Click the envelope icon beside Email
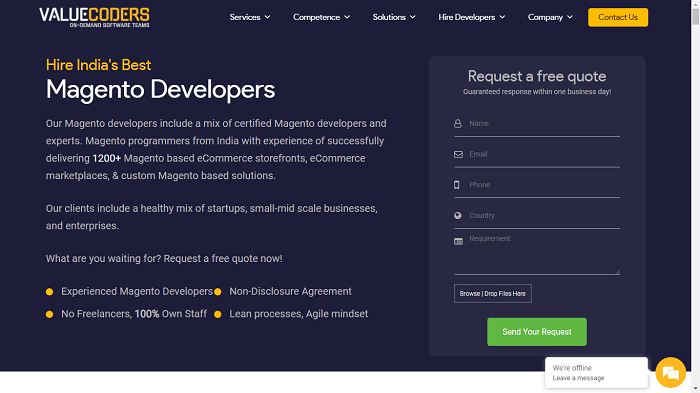Image resolution: width=700 pixels, height=393 pixels. click(458, 155)
